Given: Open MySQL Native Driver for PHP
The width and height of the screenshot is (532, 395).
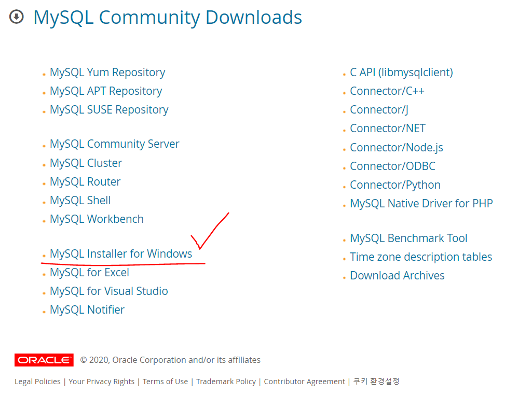Looking at the screenshot, I should click(x=421, y=204).
